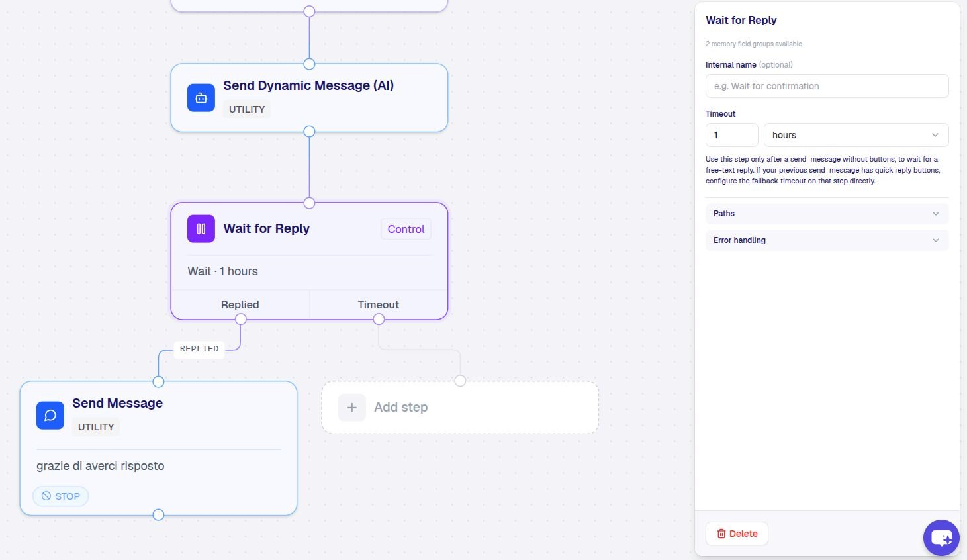Click the purple pause icon on Wait for Reply
Screen dimensions: 967x560
201,229
